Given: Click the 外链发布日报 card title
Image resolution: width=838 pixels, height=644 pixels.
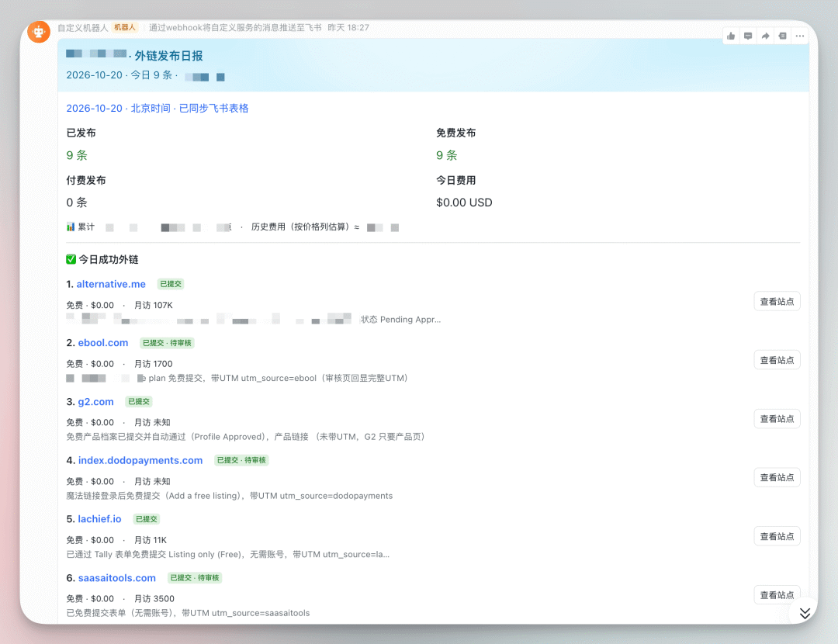Looking at the screenshot, I should coord(168,56).
